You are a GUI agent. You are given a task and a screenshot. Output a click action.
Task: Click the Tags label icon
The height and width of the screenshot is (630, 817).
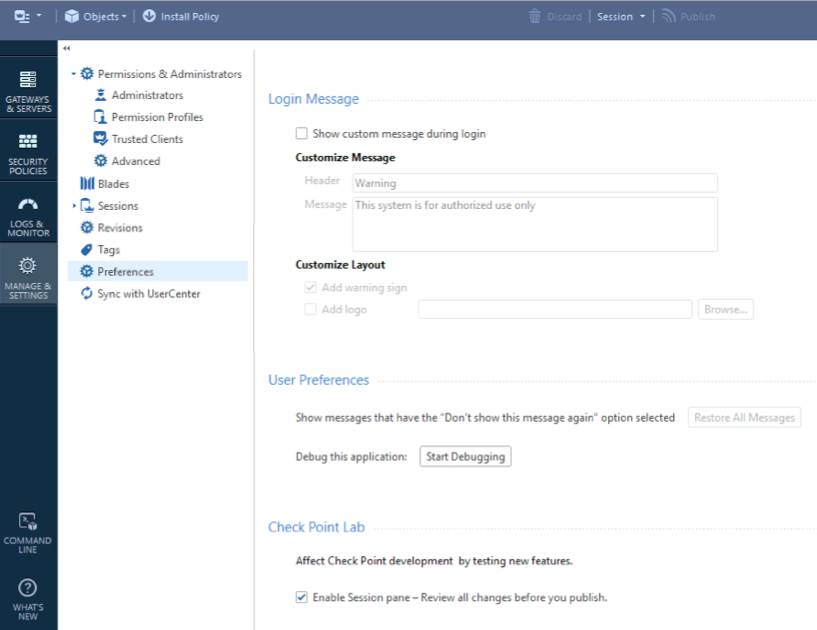pyautogui.click(x=86, y=250)
